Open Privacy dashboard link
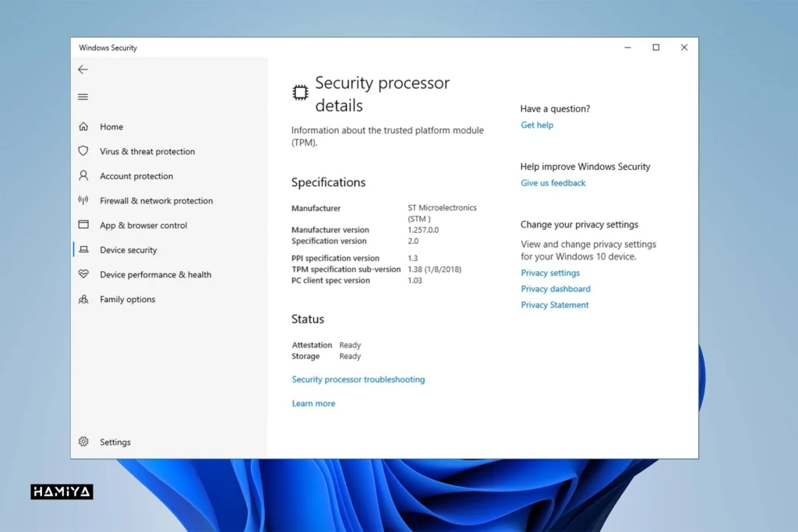This screenshot has width=798, height=532. 556,289
